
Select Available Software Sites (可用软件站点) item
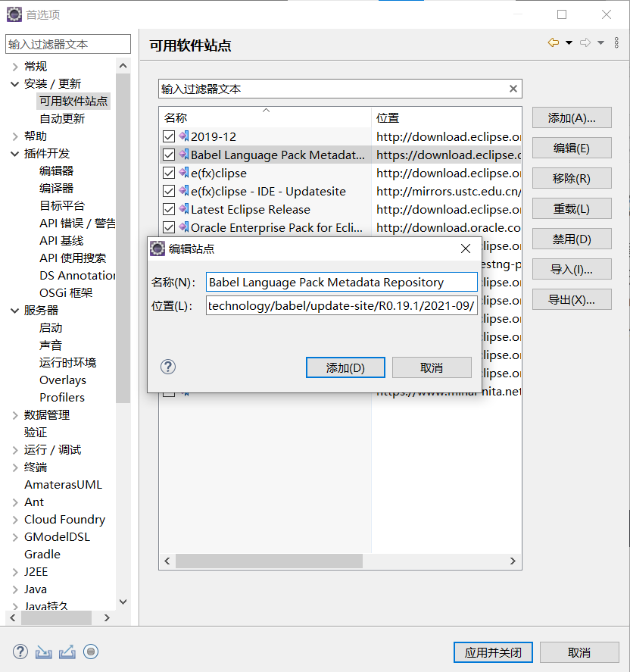pyautogui.click(x=73, y=102)
